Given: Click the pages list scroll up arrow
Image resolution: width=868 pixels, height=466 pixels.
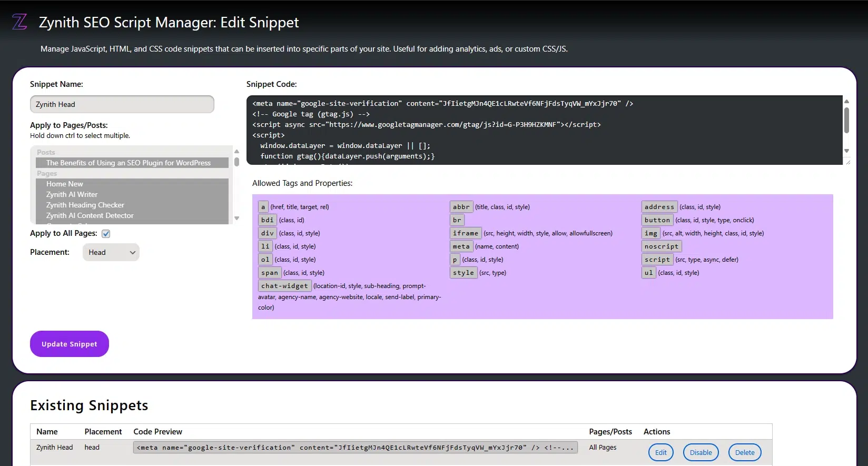Looking at the screenshot, I should [x=236, y=151].
